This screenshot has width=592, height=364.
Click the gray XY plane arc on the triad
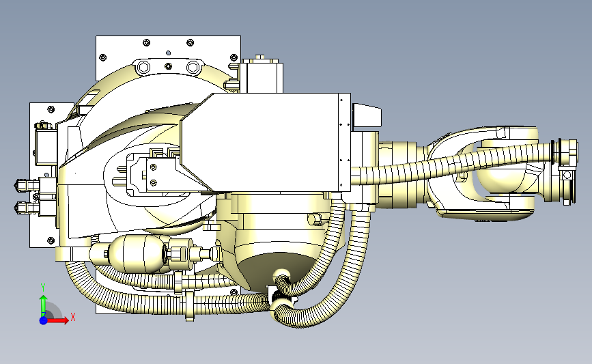point(55,310)
